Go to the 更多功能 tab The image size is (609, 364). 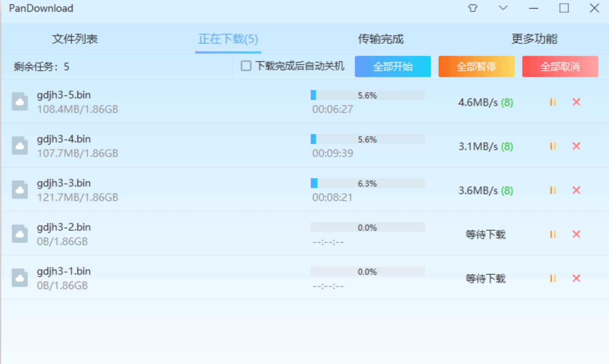(x=534, y=39)
